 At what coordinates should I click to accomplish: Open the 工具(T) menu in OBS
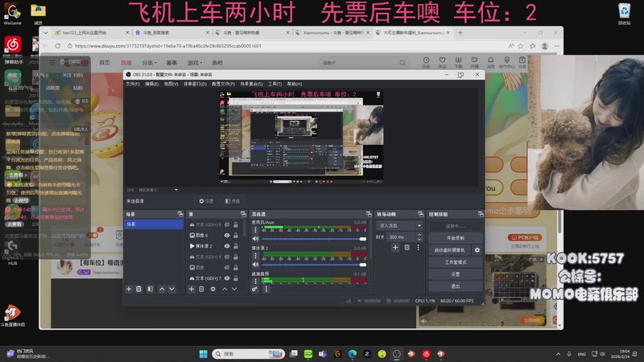[275, 84]
